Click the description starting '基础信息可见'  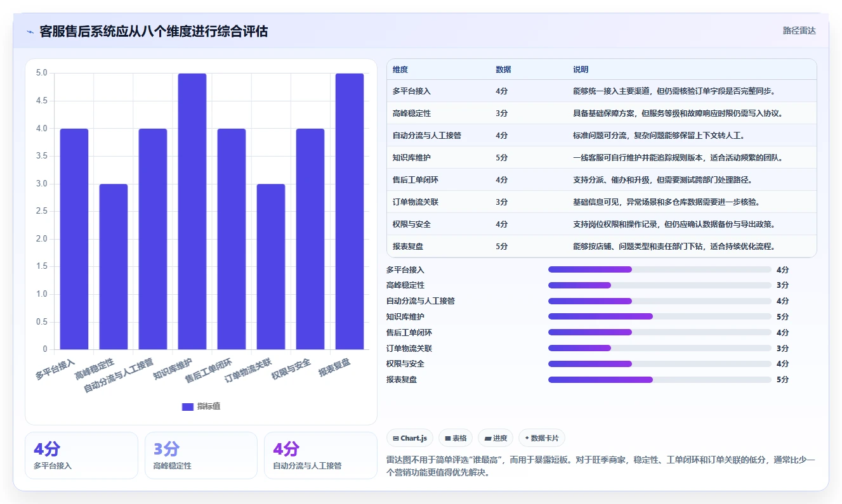pyautogui.click(x=666, y=202)
